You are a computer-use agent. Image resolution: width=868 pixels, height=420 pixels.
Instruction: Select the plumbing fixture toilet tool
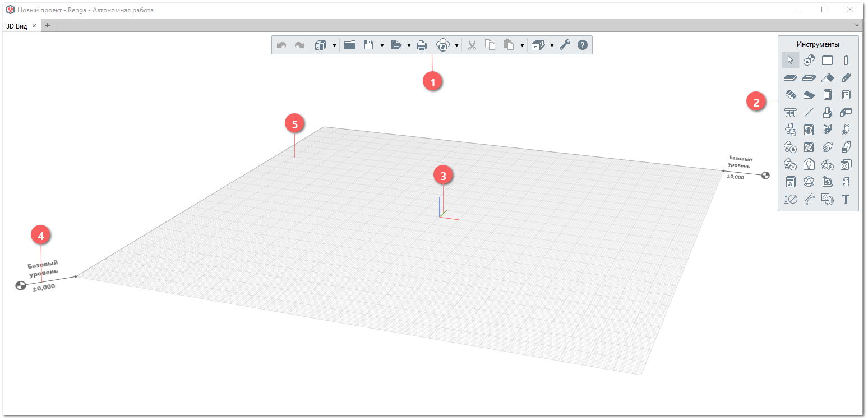pos(791,130)
